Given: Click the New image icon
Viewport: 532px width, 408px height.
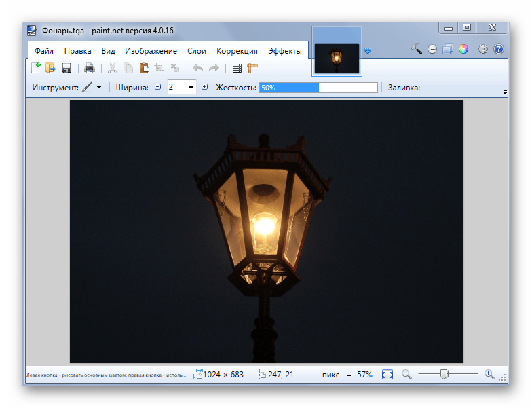Looking at the screenshot, I should pos(35,68).
